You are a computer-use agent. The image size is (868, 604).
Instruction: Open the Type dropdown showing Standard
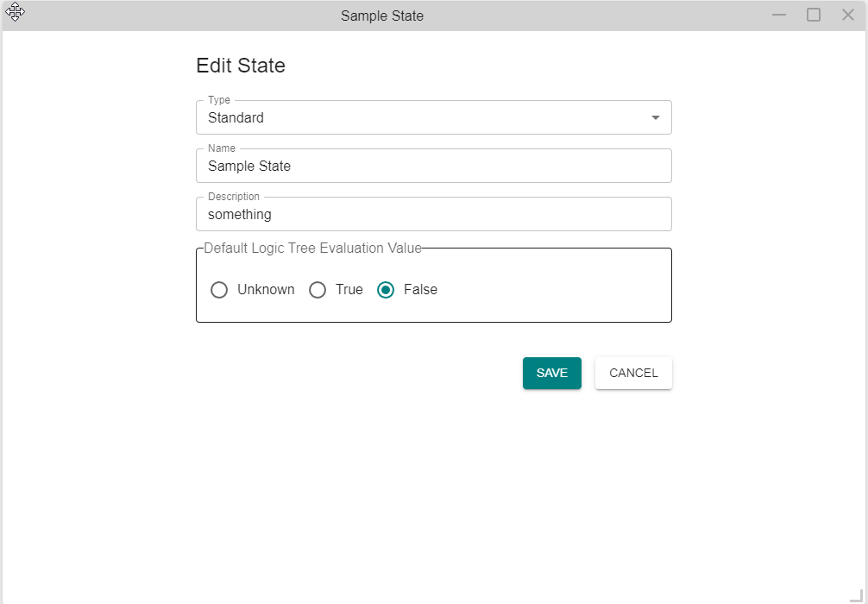433,117
